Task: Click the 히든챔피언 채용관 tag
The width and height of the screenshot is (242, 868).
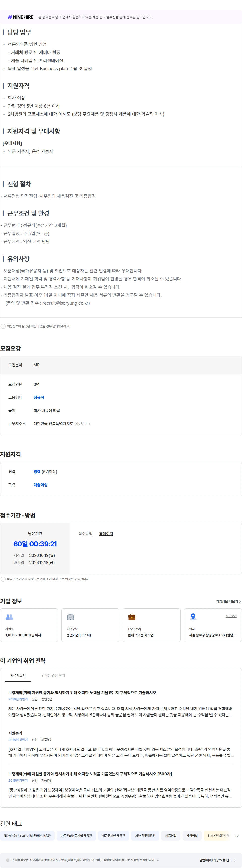Action: tap(113, 836)
